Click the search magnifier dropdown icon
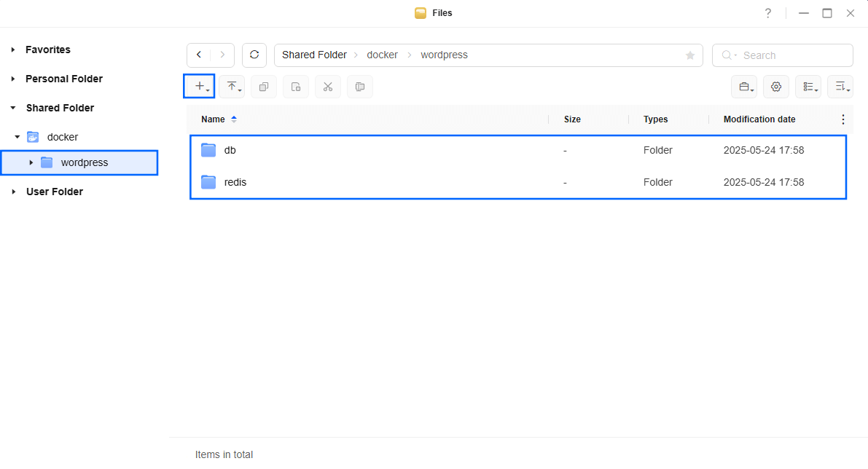This screenshot has width=868, height=469. pos(729,55)
